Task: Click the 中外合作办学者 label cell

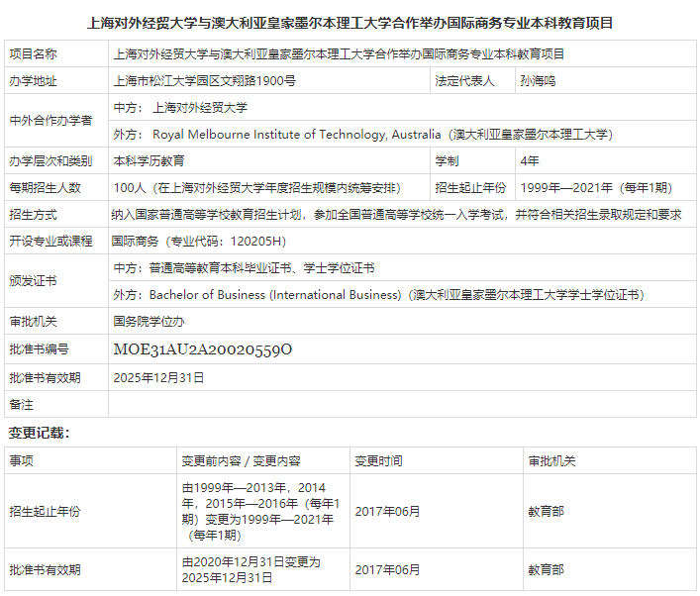Action: click(x=56, y=121)
